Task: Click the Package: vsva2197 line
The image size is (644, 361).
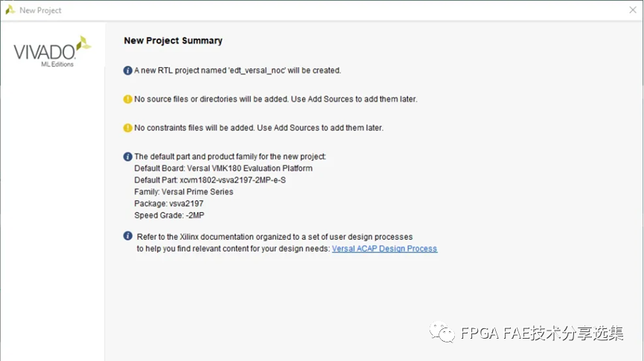Action: coord(170,203)
